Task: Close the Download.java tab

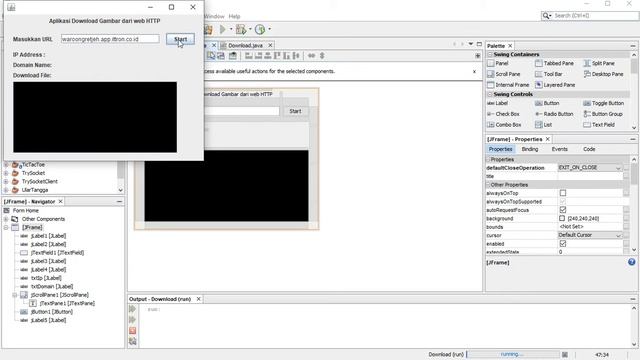Action: (x=270, y=45)
